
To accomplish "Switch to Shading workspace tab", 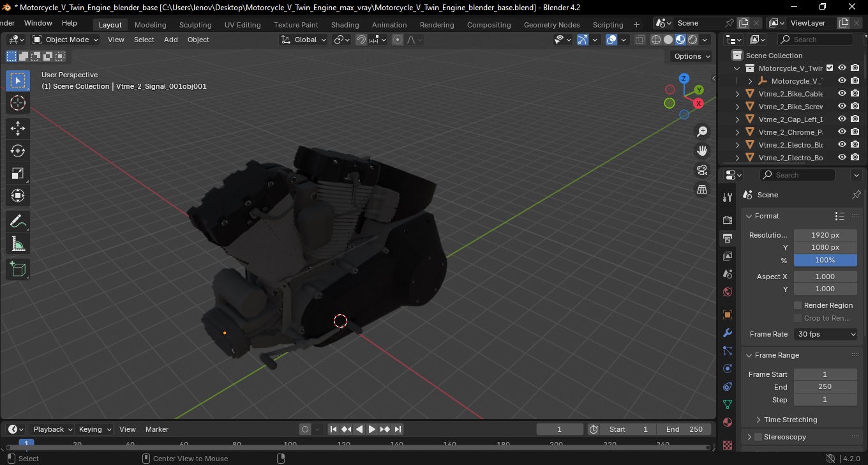I will (345, 25).
